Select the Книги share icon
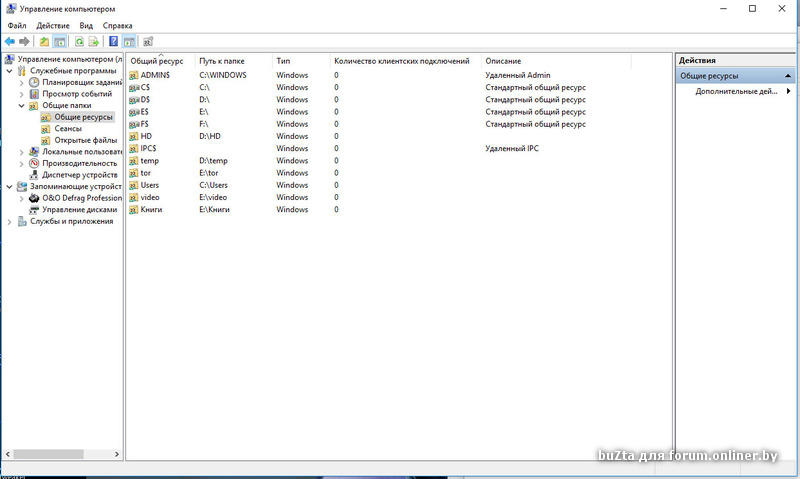Viewport: 800px width, 479px height. pos(134,210)
